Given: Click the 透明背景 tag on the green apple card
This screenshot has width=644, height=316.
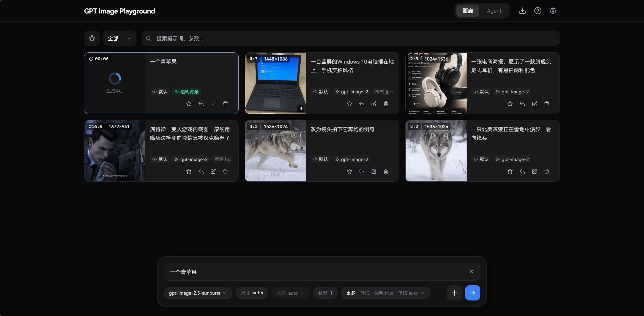Looking at the screenshot, I should point(187,92).
